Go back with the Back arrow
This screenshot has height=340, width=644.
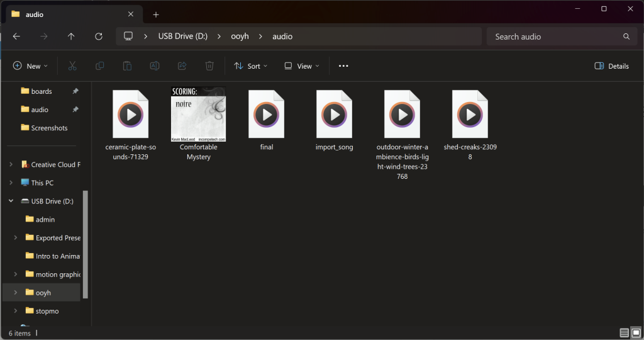coord(16,37)
